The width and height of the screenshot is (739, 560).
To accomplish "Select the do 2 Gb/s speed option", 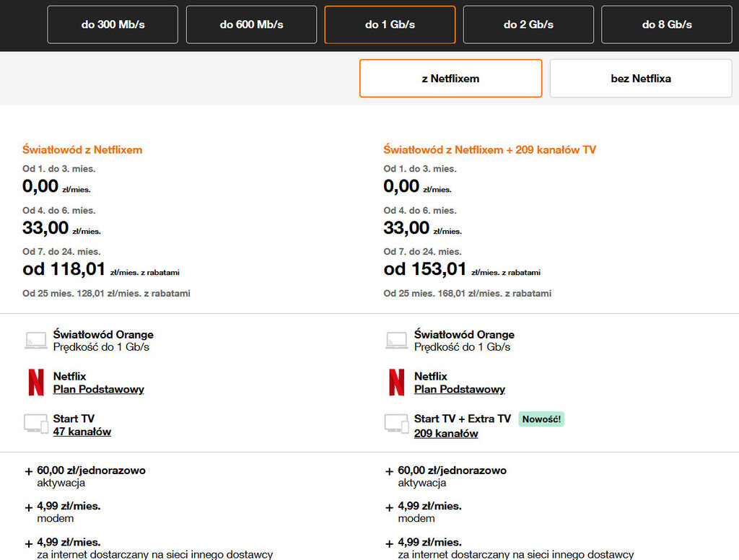I will (x=528, y=25).
